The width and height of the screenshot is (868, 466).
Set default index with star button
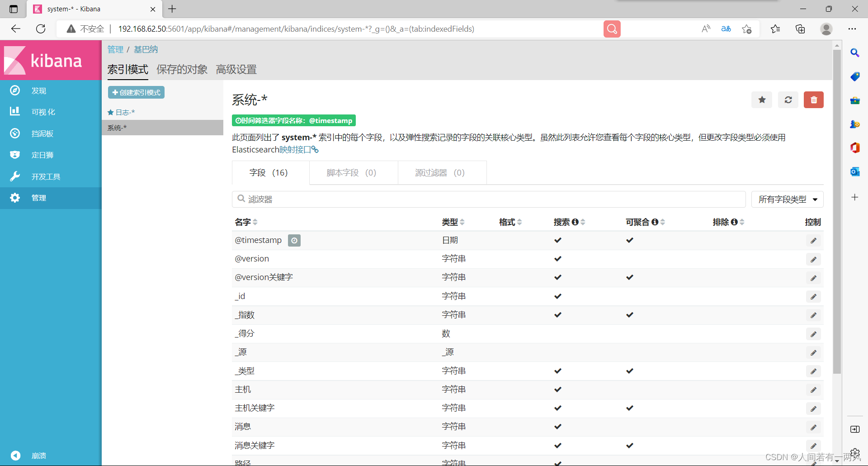(x=762, y=100)
